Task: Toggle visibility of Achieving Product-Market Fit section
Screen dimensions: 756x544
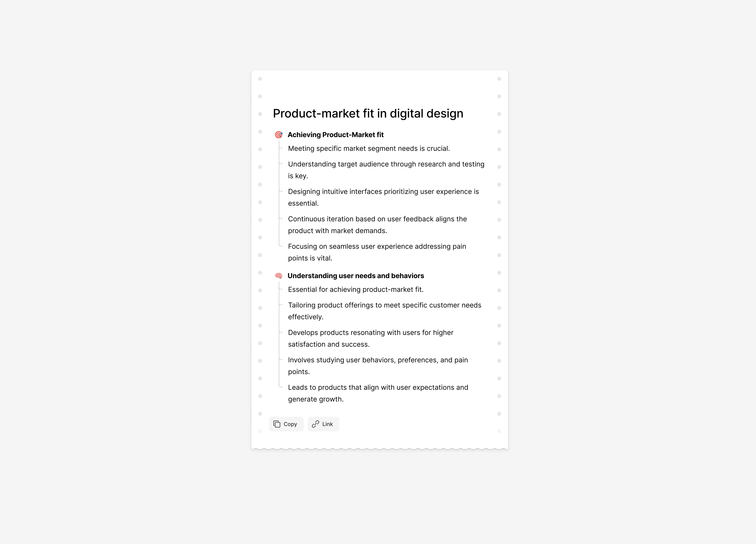Action: (279, 134)
